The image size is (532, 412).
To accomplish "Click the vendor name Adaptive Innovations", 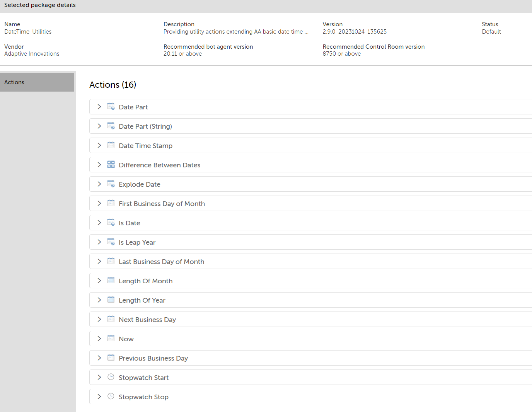I will [x=32, y=54].
